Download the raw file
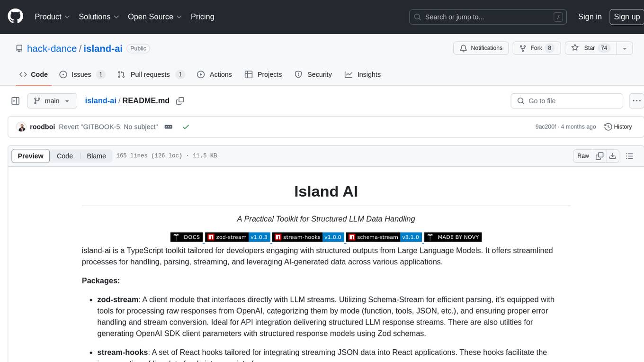The image size is (644, 362). (612, 156)
